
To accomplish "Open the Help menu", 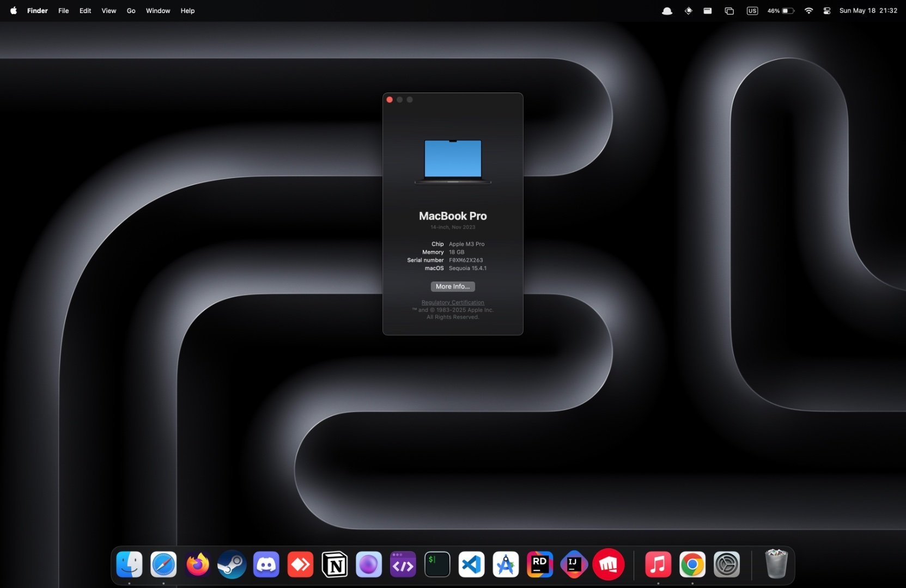I will click(188, 11).
